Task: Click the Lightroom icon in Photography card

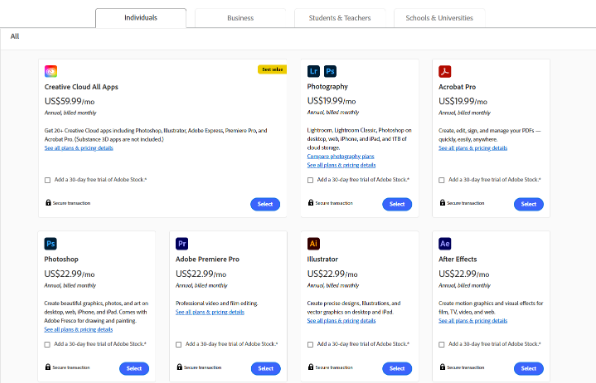Action: pyautogui.click(x=314, y=71)
